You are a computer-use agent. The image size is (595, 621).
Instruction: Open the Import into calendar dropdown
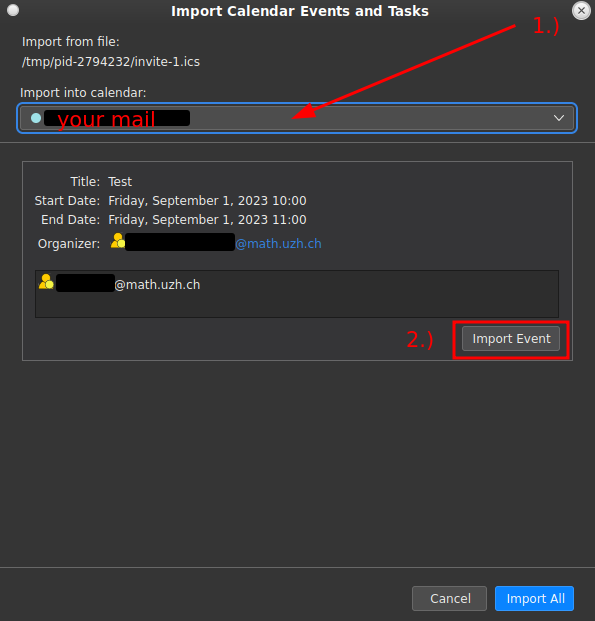[297, 118]
